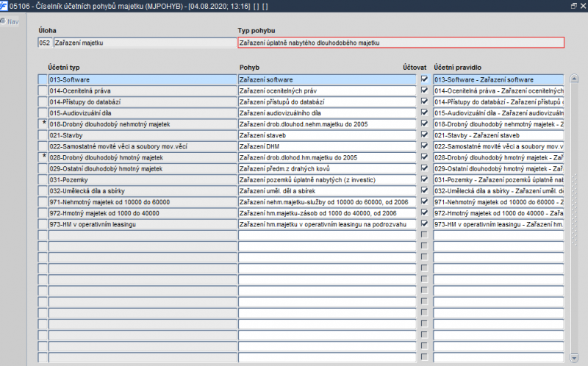This screenshot has height=366, width=588.
Task: Select 972-Hmotný majetek od 1000 do 40000
Action: click(143, 213)
